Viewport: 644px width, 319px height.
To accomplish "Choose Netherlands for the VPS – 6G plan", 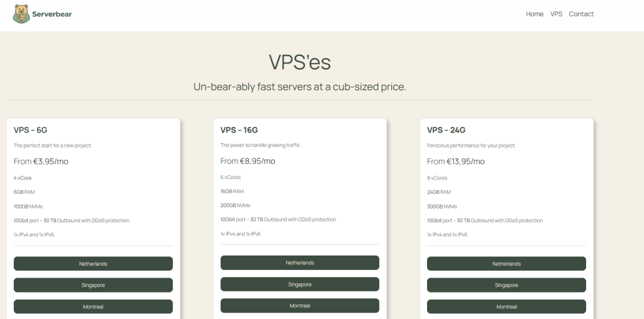I will coord(93,264).
